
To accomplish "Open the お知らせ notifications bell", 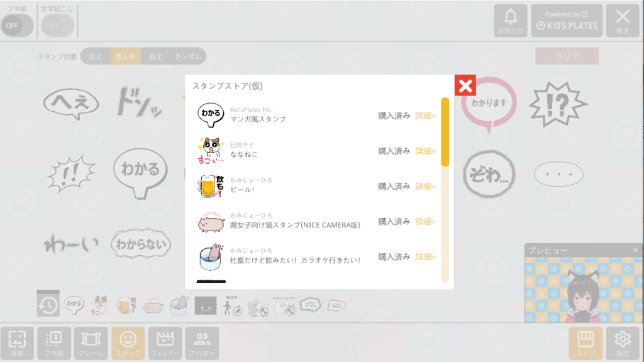I will click(511, 21).
